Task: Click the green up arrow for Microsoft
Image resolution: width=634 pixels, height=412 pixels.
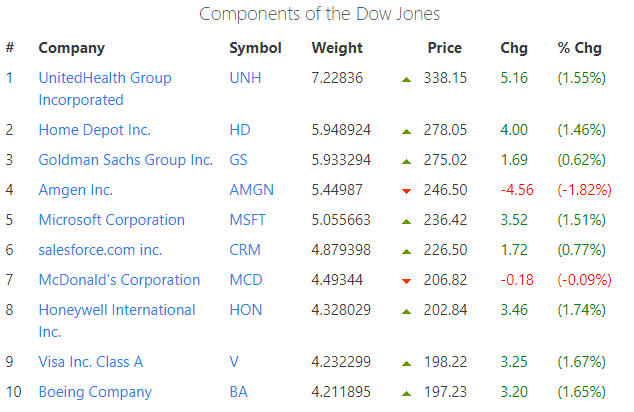Action: pos(406,220)
